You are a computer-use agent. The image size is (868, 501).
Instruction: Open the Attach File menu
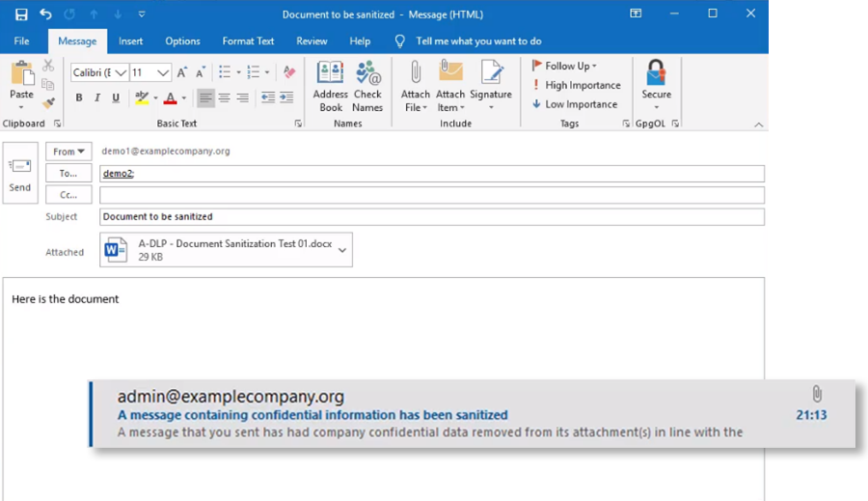point(416,86)
